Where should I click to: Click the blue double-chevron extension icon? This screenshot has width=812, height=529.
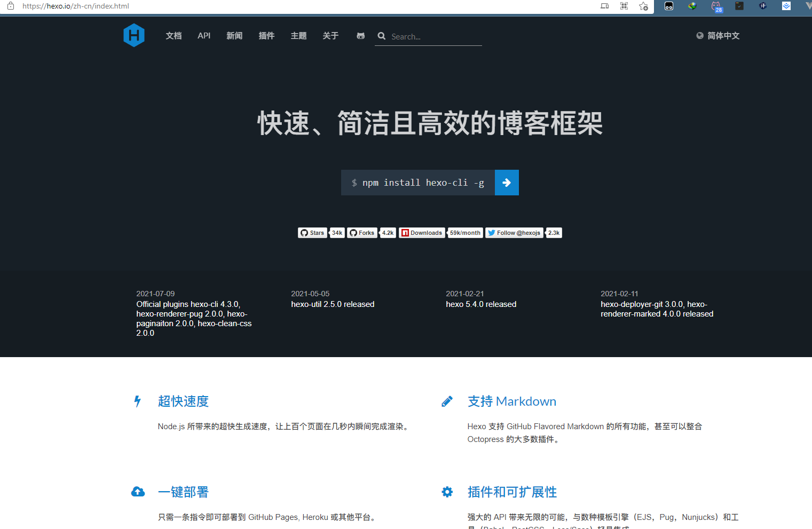[786, 6]
